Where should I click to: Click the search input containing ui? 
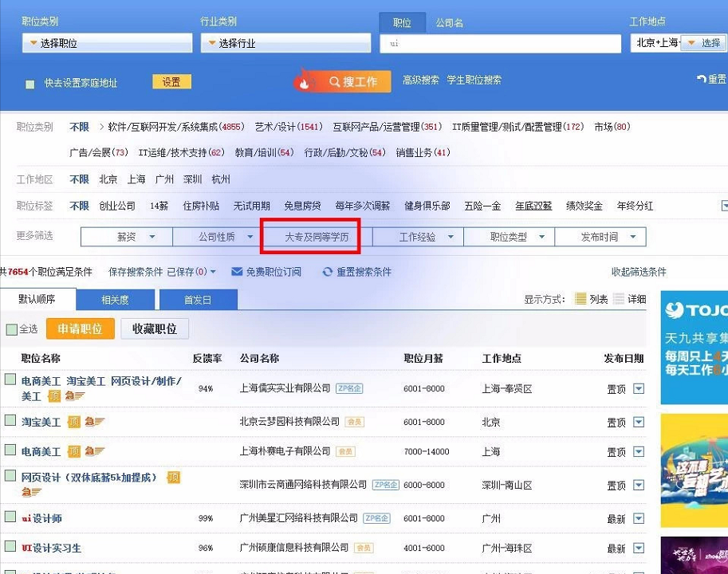[x=500, y=41]
